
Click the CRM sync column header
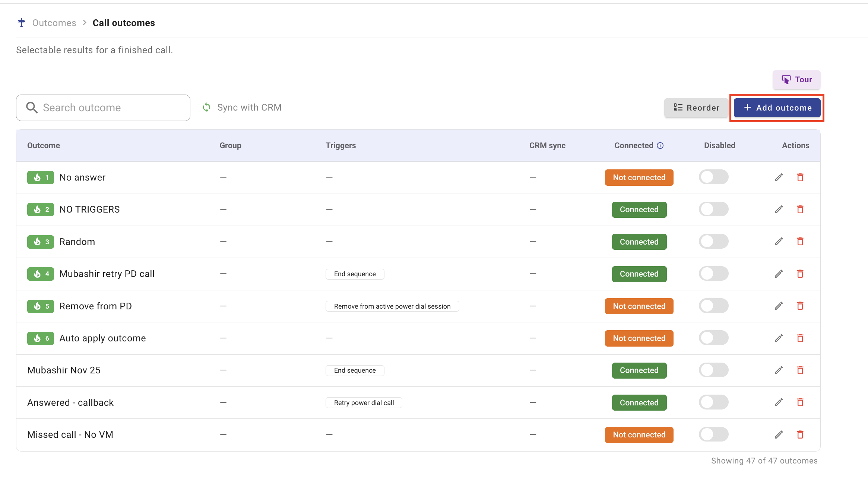click(547, 146)
